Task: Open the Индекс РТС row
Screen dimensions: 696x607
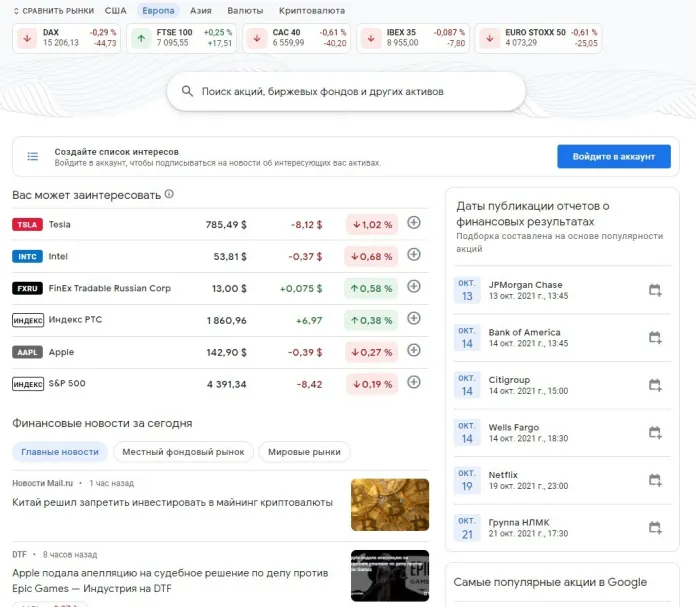Action: (x=220, y=320)
